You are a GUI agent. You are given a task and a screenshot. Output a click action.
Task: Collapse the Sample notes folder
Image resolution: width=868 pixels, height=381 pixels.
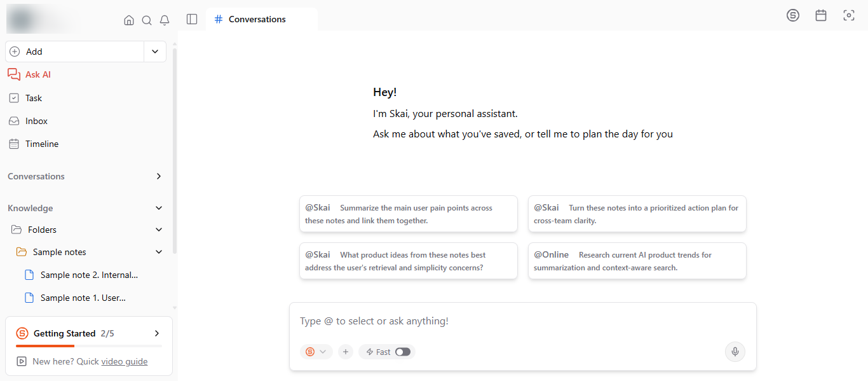coord(159,252)
